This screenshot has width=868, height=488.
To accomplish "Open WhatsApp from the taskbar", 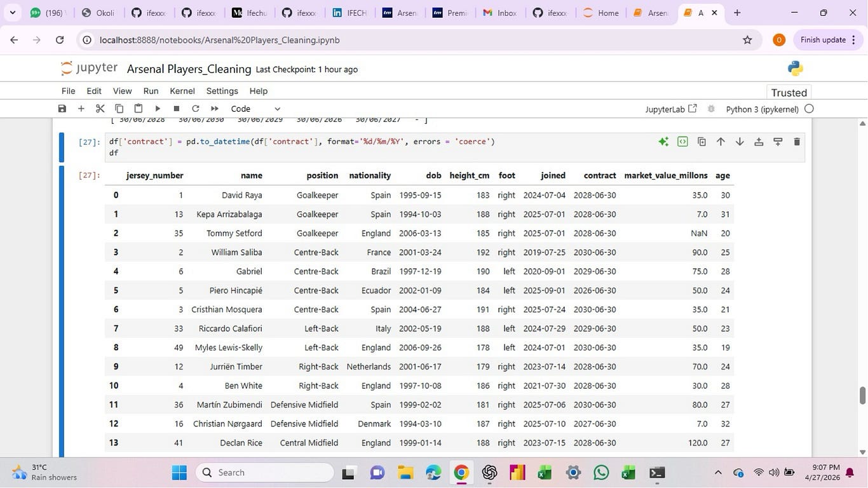I will [600, 473].
